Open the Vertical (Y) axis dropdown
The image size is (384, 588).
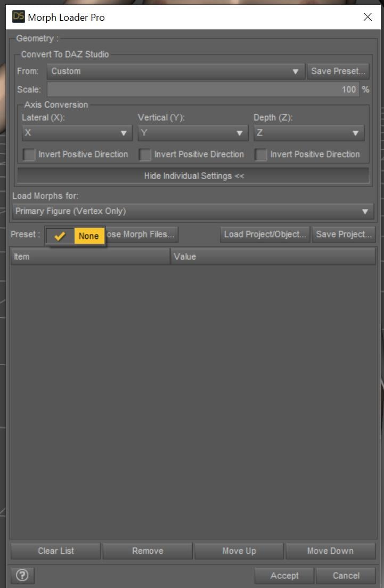tap(193, 133)
